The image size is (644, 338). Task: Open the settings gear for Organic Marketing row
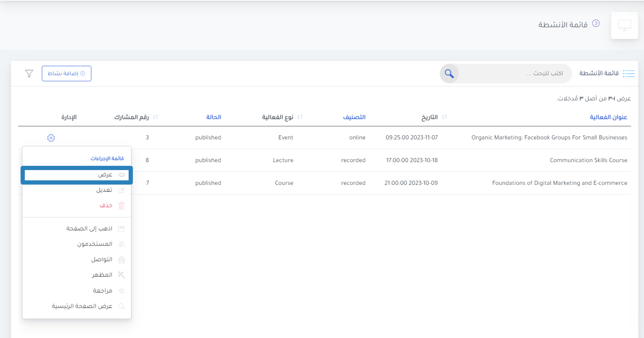point(51,138)
